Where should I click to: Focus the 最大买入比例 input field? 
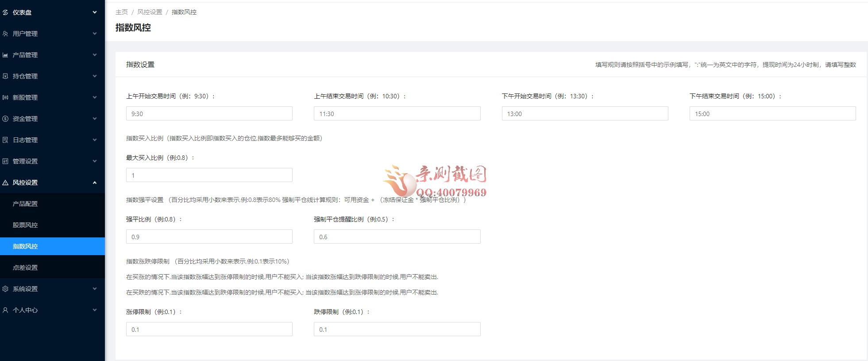coord(209,175)
